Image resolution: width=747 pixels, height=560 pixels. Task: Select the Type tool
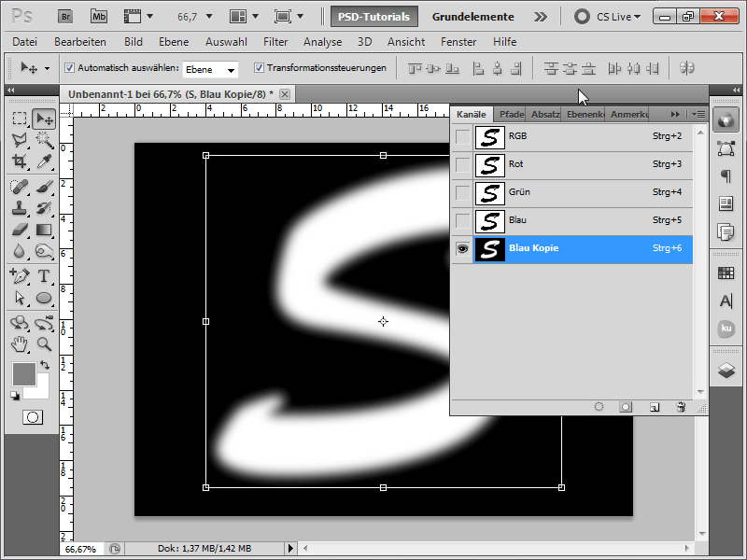pyautogui.click(x=44, y=276)
